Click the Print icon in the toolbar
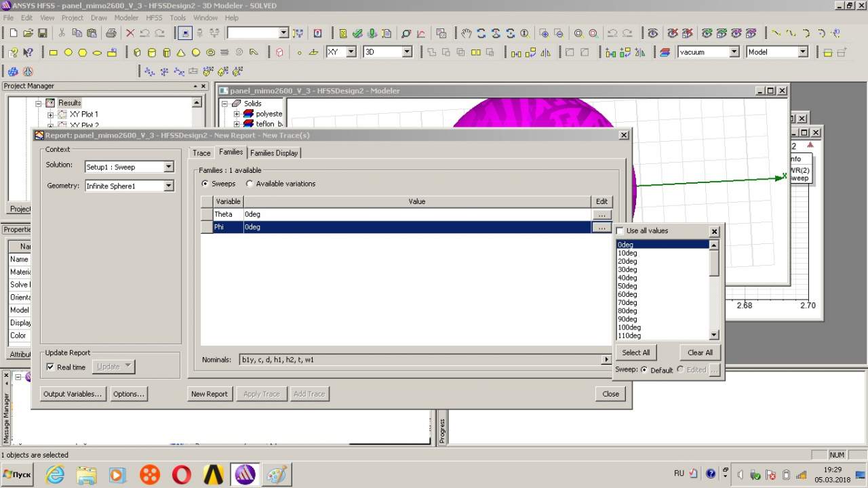This screenshot has height=488, width=868. point(111,33)
